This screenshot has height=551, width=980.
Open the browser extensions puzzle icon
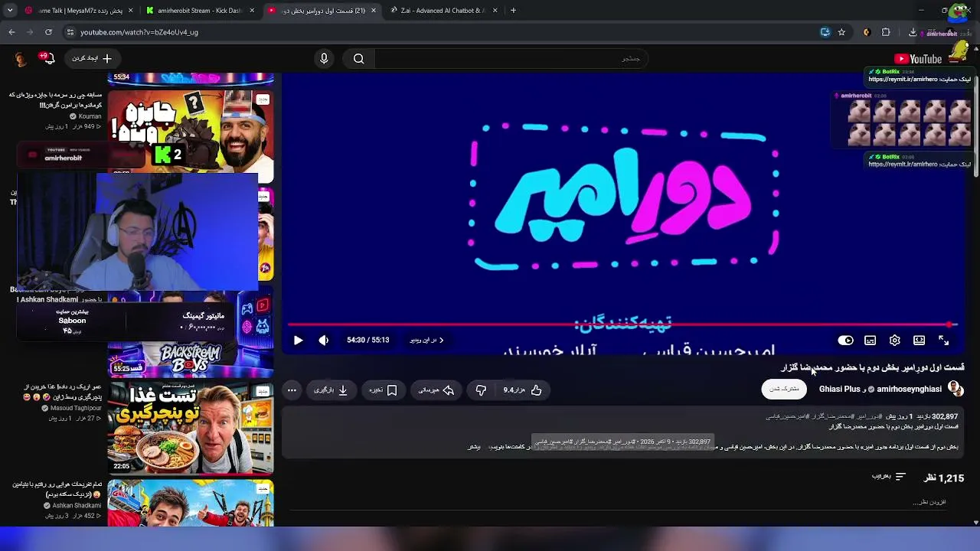point(886,32)
